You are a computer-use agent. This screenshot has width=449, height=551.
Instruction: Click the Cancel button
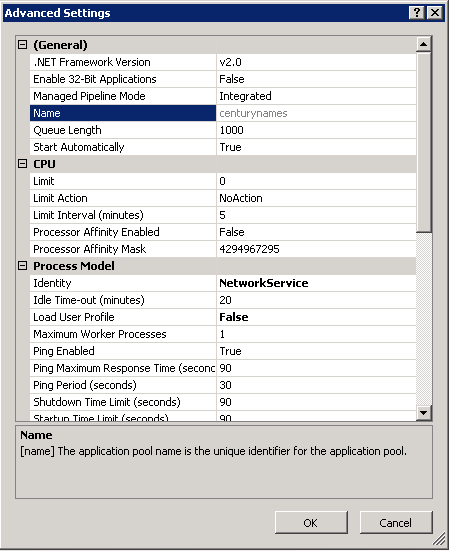tap(396, 523)
